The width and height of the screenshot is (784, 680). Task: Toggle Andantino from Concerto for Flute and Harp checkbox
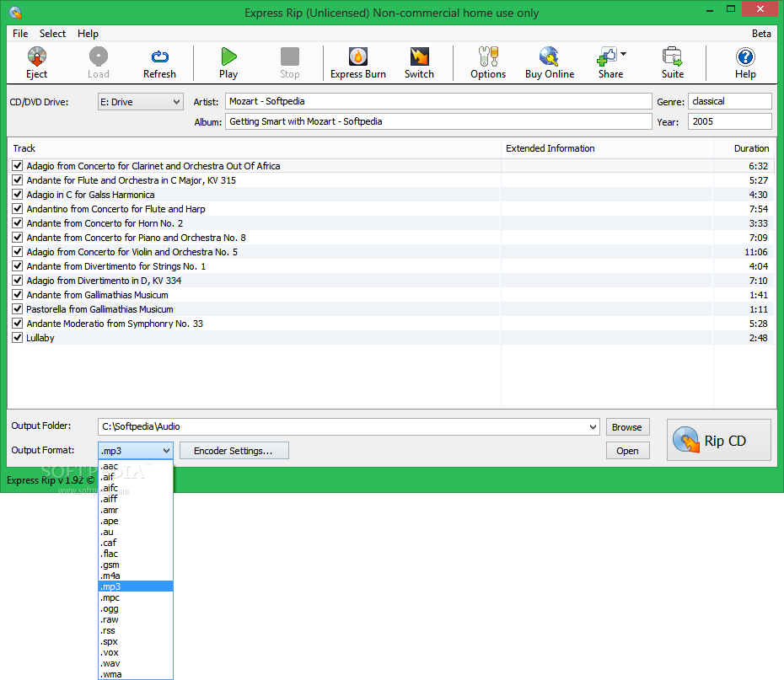tap(18, 209)
